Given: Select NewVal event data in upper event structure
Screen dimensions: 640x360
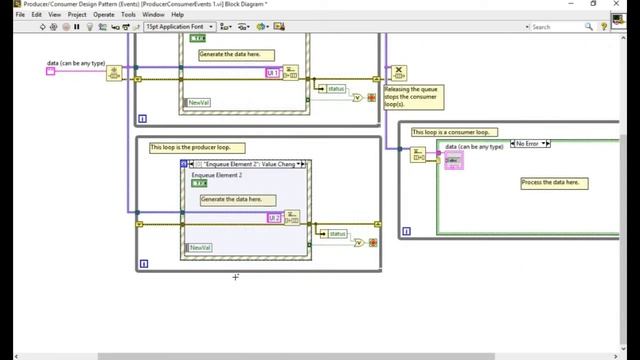Looking at the screenshot, I should click(x=197, y=103).
